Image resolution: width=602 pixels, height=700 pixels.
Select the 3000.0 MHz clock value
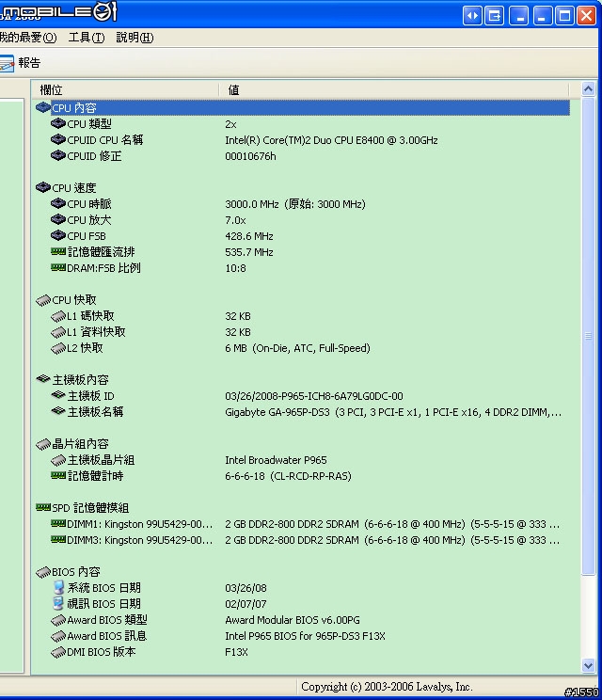tap(295, 204)
